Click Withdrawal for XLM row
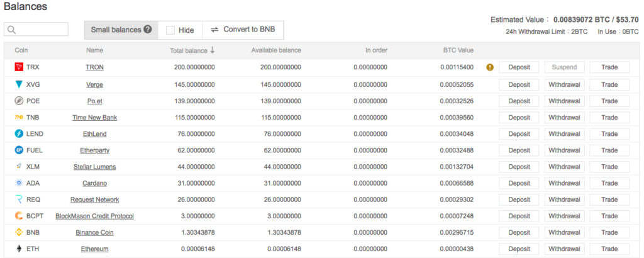 pos(564,167)
